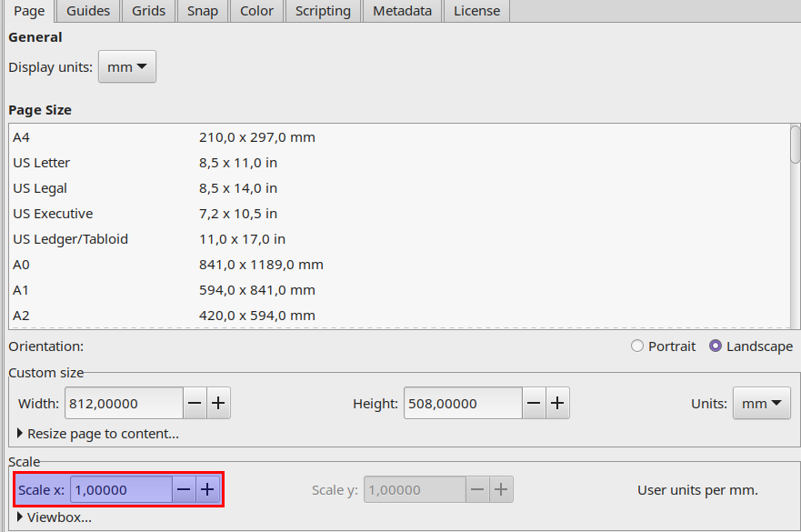Select the US Letter page size
Image resolution: width=801 pixels, height=532 pixels.
click(399, 163)
